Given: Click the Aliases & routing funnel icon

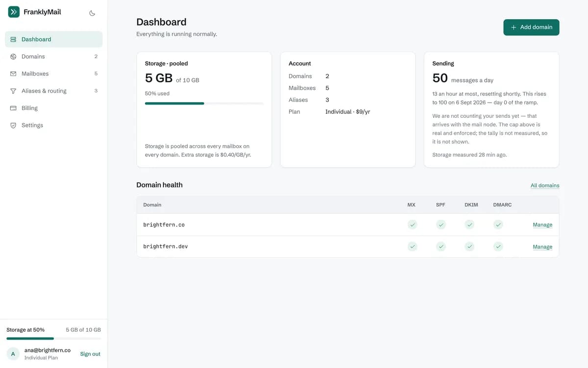Looking at the screenshot, I should (13, 91).
